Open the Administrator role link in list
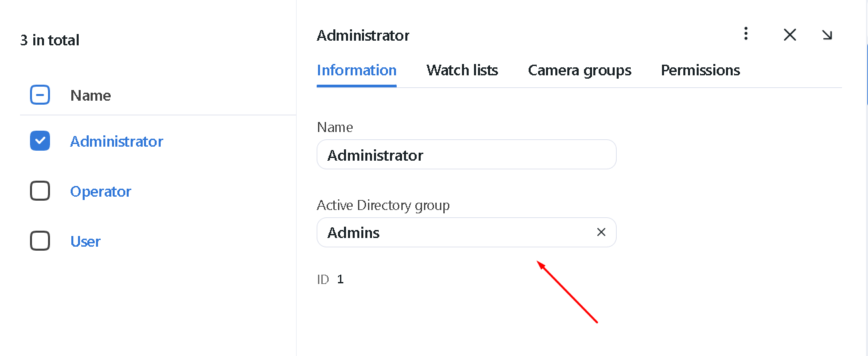 click(117, 141)
